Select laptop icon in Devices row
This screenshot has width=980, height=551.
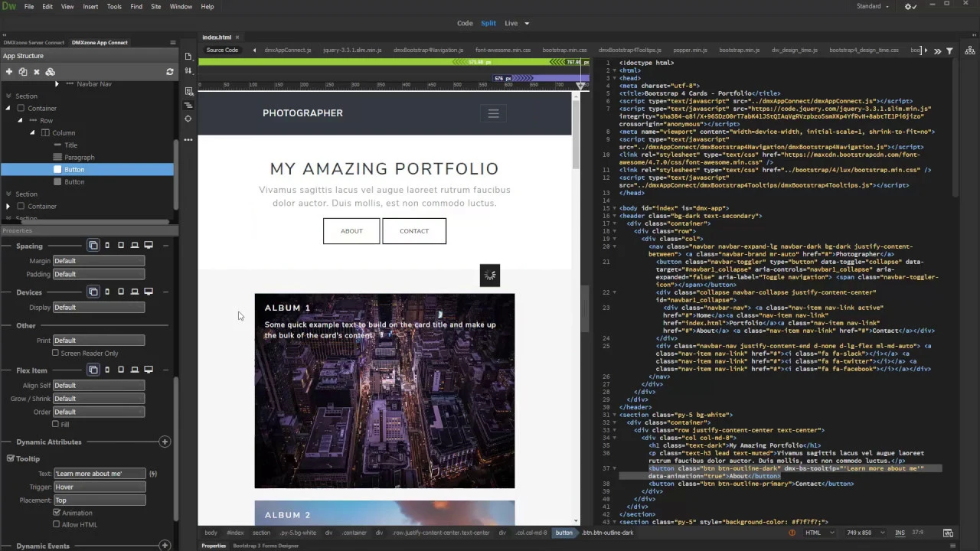[135, 292]
